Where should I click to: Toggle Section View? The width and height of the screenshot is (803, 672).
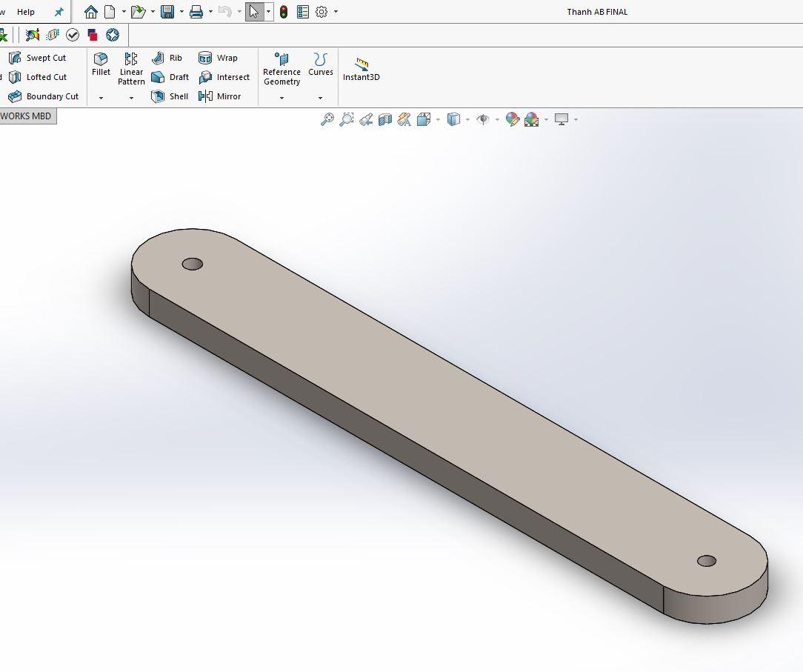click(x=385, y=119)
